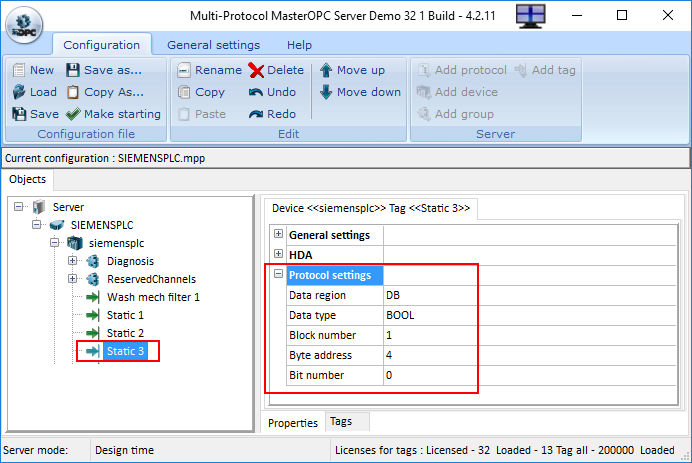Click the Save as icon
This screenshot has height=463, width=692.
pyautogui.click(x=73, y=70)
